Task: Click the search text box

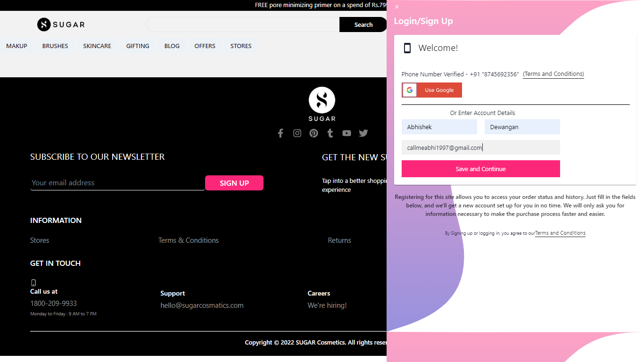Action: coord(243,25)
